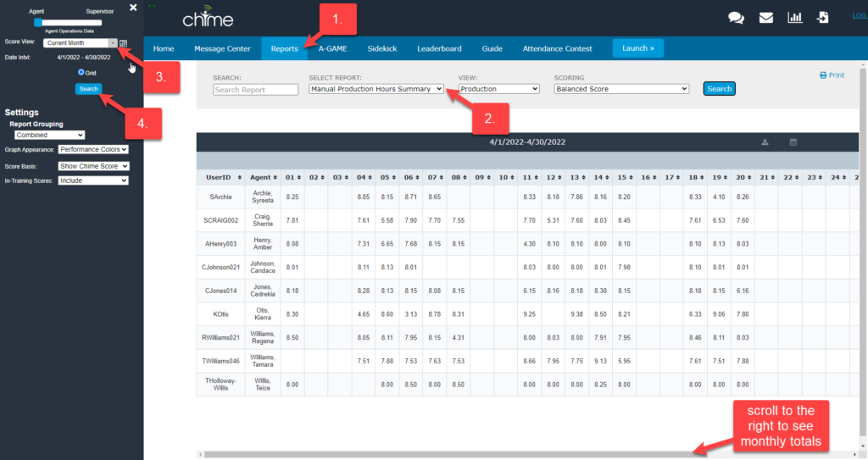
Task: Click the sign-out door icon
Action: (823, 17)
